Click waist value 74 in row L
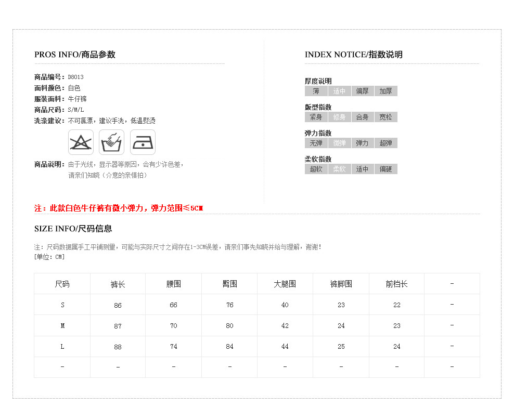 coord(173,347)
